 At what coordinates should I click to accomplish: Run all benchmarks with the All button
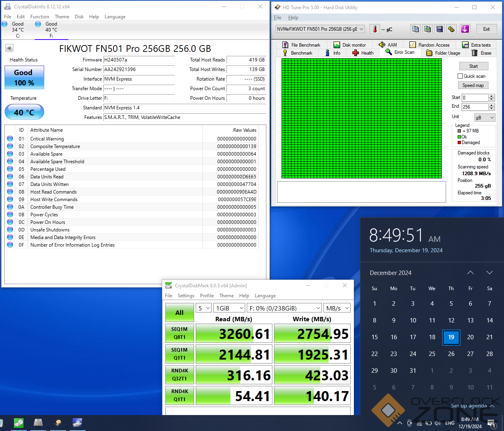179,313
